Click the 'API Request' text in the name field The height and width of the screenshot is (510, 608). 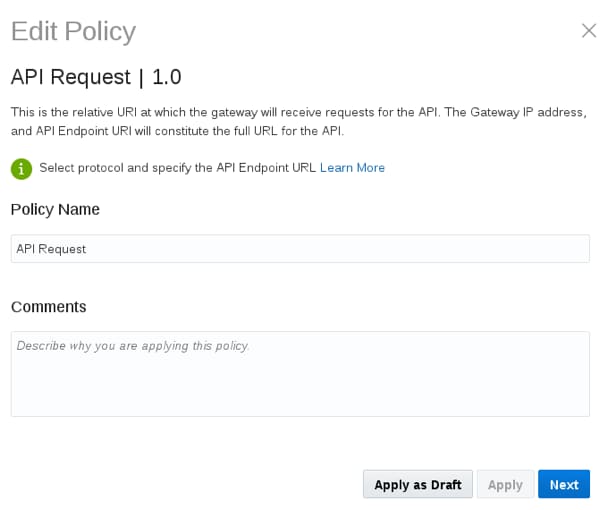[51, 249]
